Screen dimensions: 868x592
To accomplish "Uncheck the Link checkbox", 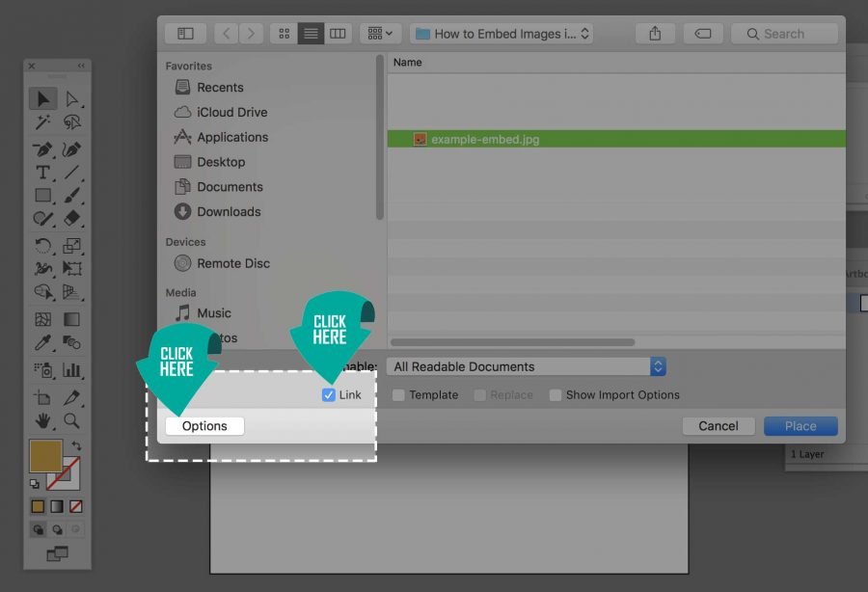I will (328, 394).
